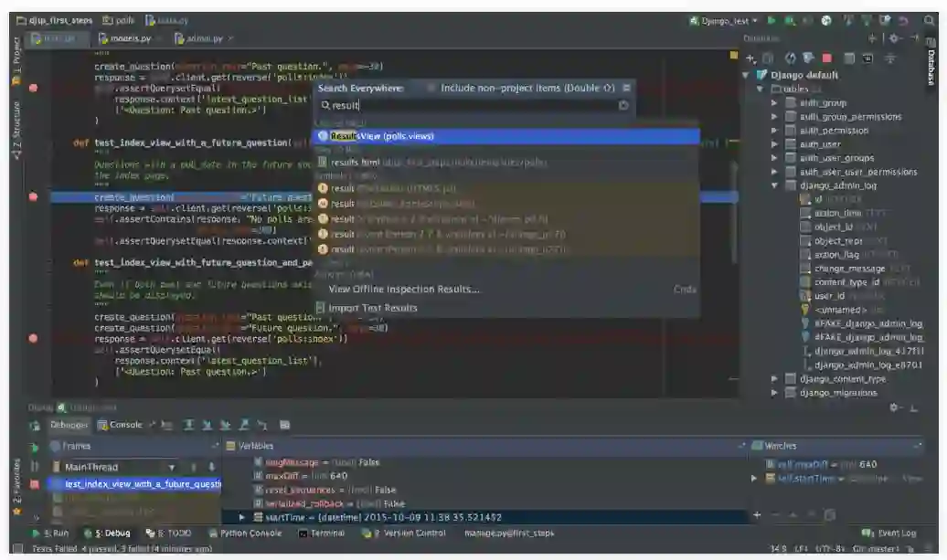Image resolution: width=947 pixels, height=560 pixels.
Task: Clear the Search Everywhere field with X icon
Action: [623, 105]
